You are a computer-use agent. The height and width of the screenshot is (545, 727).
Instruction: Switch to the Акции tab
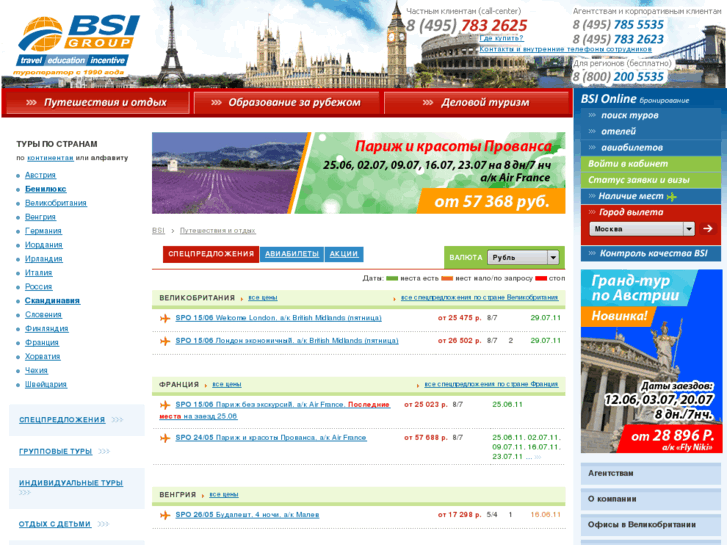tap(344, 254)
